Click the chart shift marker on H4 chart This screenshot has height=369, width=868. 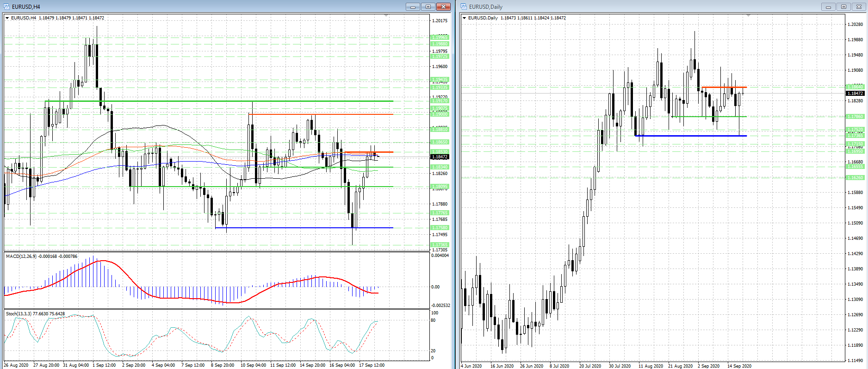(386, 16)
